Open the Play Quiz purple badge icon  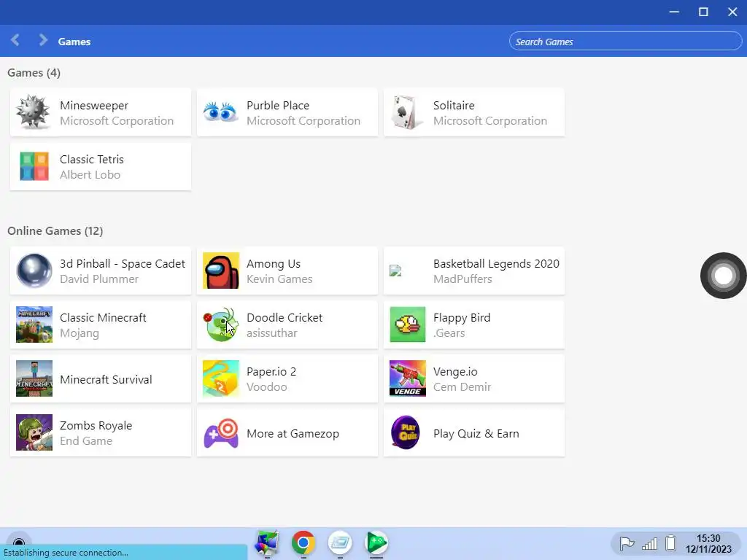[x=406, y=432]
